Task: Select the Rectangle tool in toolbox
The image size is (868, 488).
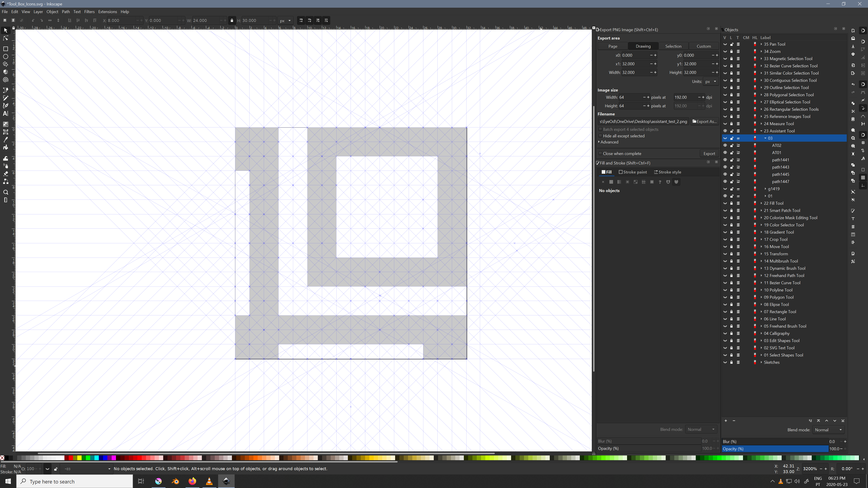Action: 5,49
